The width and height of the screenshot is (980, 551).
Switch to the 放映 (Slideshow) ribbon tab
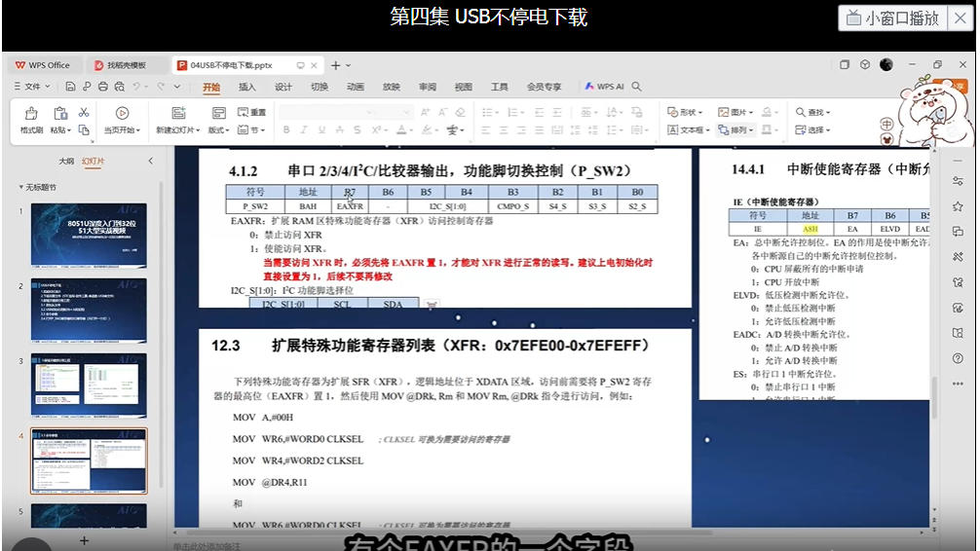(x=392, y=87)
